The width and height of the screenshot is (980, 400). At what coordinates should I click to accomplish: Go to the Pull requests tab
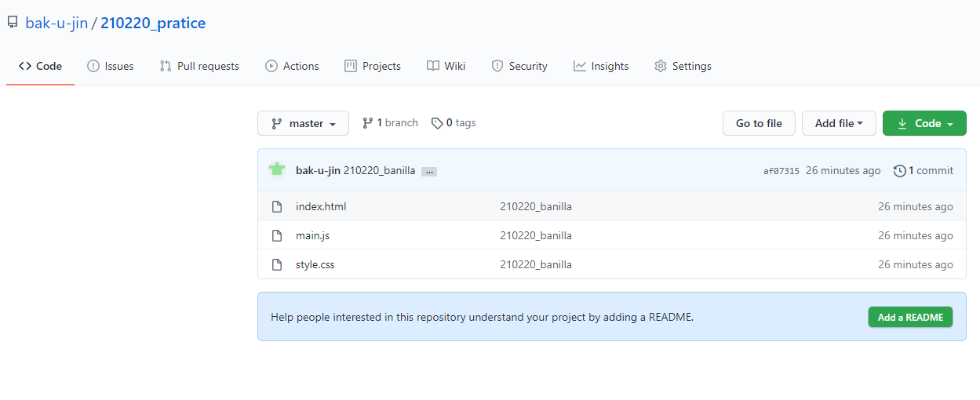pyautogui.click(x=199, y=66)
